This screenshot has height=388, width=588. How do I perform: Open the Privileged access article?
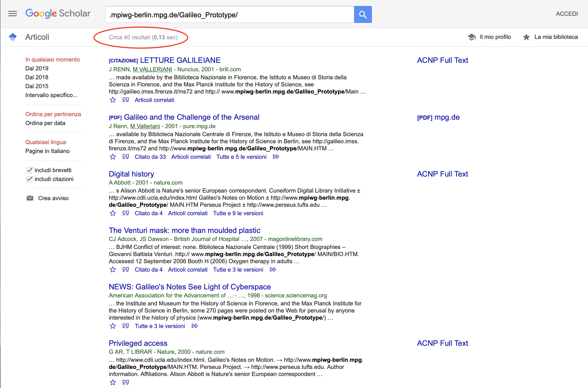click(x=138, y=343)
